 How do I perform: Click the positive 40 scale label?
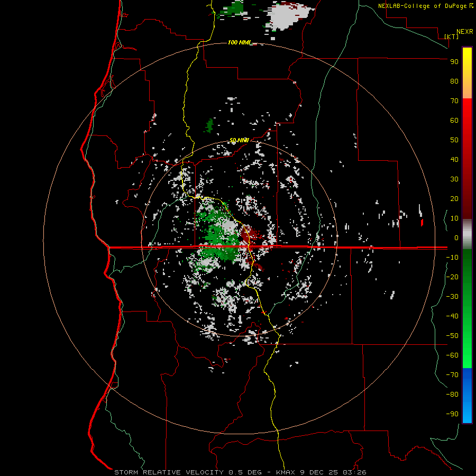[454, 159]
